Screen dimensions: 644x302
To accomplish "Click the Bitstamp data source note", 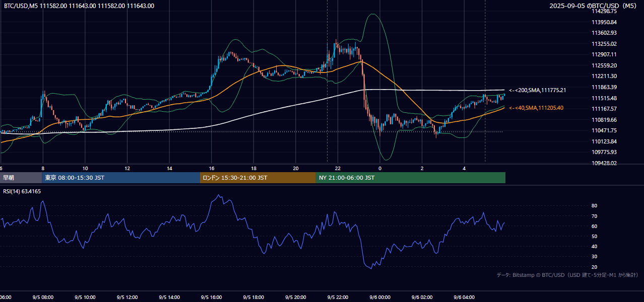I will coord(567,275).
